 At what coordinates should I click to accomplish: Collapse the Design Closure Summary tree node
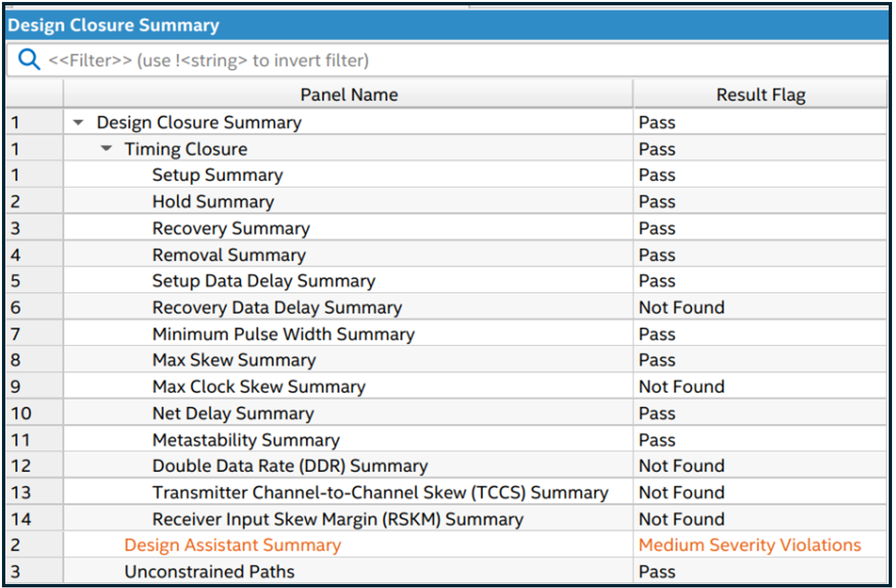point(79,123)
